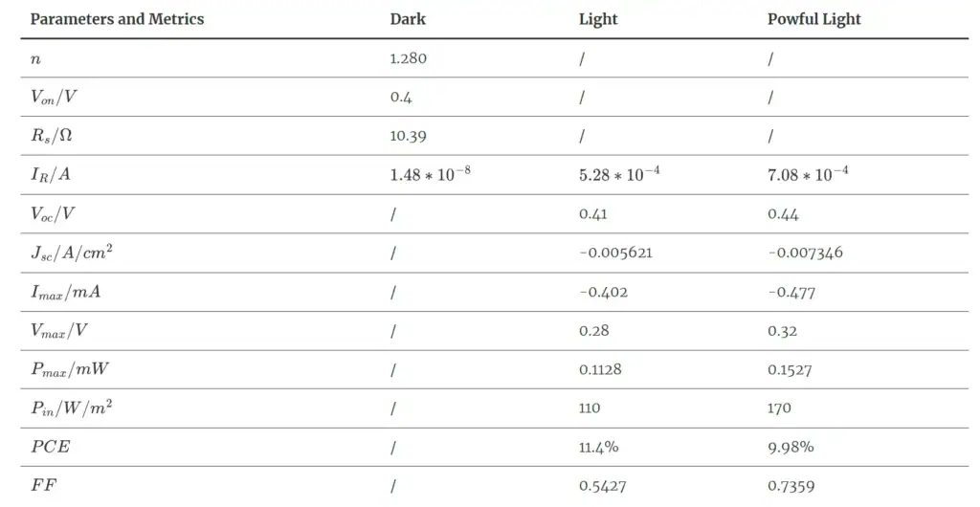Click the Jsc value -0.005621
The height and width of the screenshot is (507, 980).
(x=616, y=253)
